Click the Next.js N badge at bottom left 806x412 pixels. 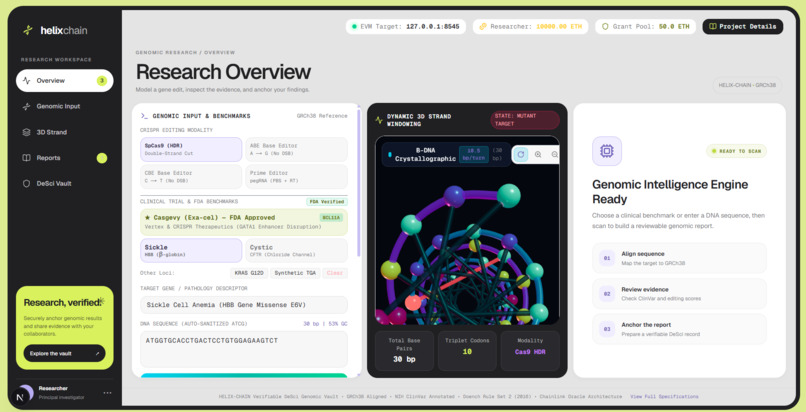[x=20, y=398]
